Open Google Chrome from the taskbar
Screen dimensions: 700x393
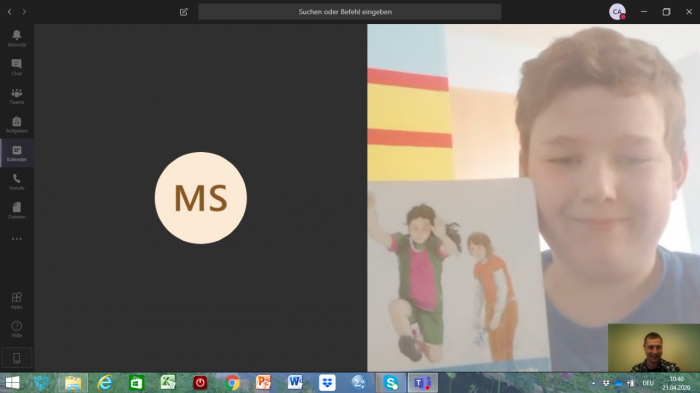coord(232,383)
